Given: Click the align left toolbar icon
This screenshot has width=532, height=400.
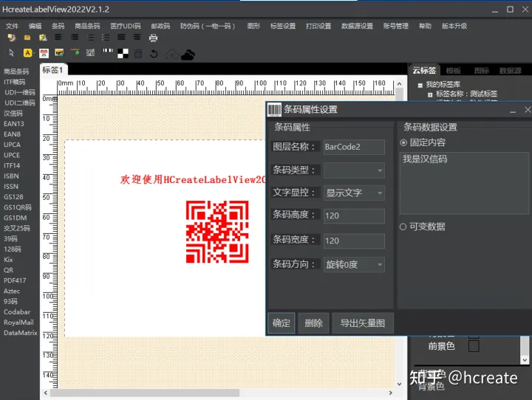Looking at the screenshot, I should 58,38.
